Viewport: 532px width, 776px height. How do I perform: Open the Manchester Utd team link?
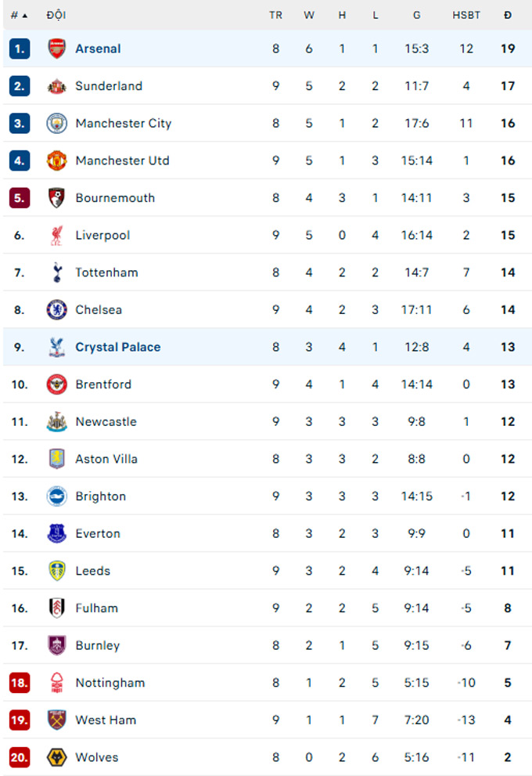122,161
